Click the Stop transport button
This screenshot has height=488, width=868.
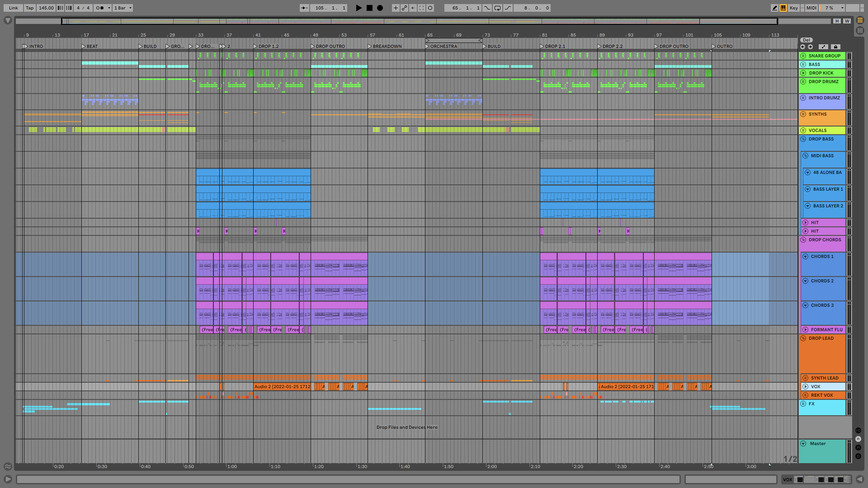coord(369,8)
